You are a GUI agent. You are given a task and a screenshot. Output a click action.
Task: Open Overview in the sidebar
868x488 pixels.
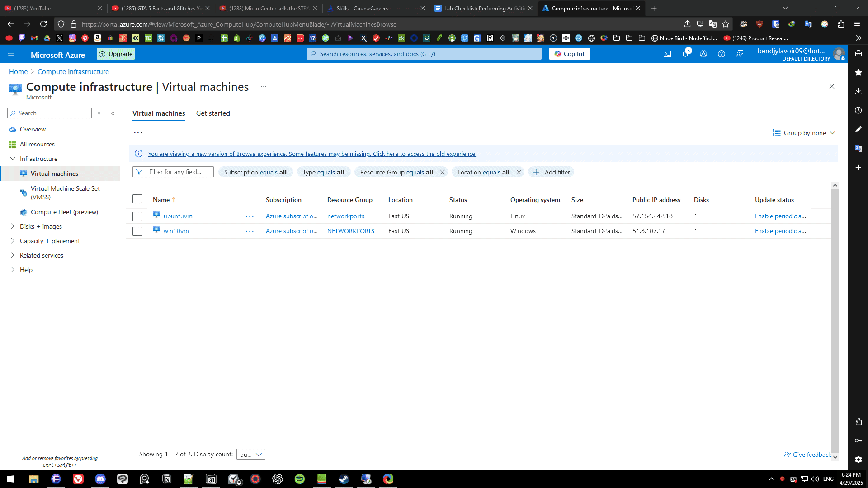(x=33, y=129)
